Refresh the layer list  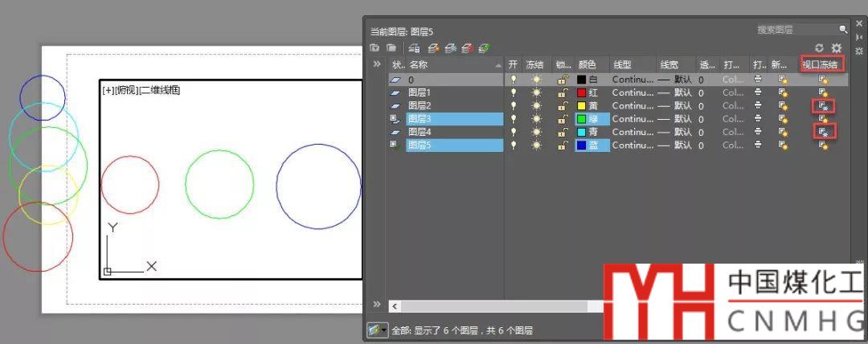819,48
